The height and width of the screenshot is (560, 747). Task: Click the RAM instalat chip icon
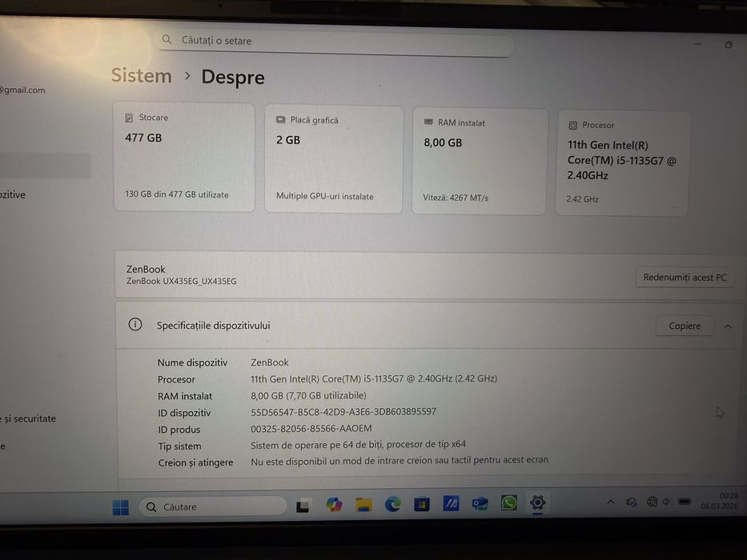[x=428, y=122]
